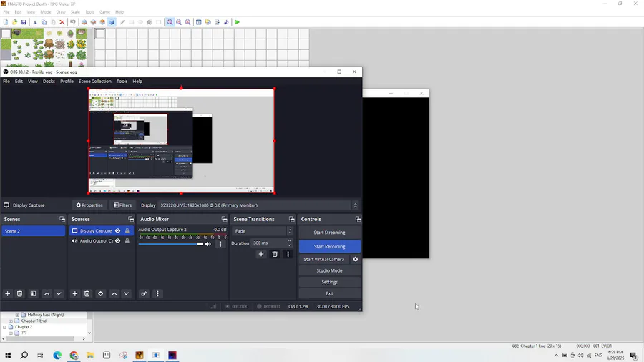Image resolution: width=644 pixels, height=362 pixels.
Task: Expand the Chapter 1 End map node
Action: tap(11, 321)
